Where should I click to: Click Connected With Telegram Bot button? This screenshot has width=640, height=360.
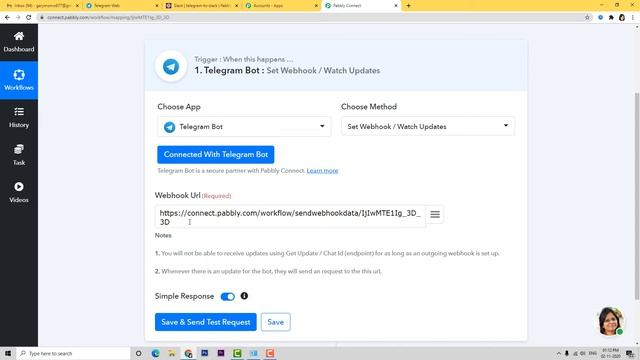[216, 155]
